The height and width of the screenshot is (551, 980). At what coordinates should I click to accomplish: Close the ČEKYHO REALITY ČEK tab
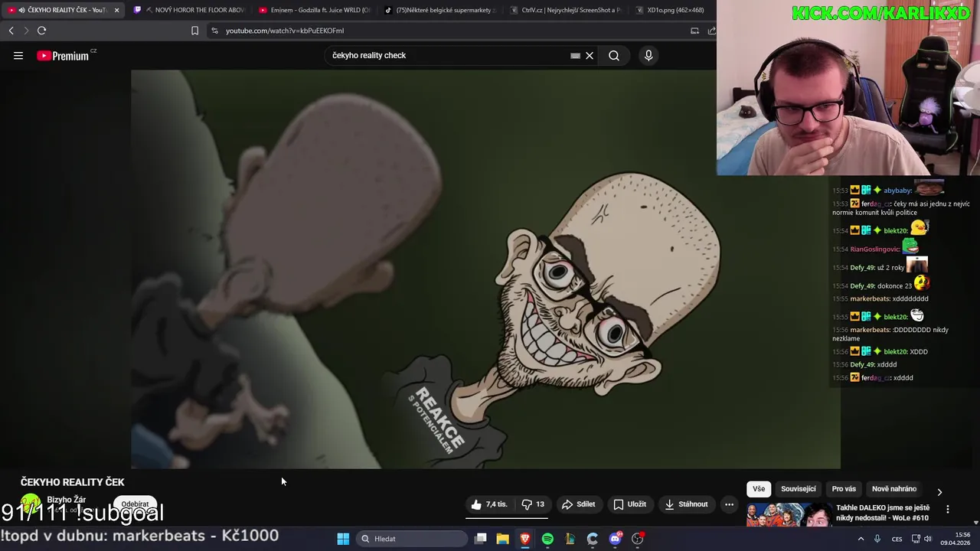coord(116,10)
